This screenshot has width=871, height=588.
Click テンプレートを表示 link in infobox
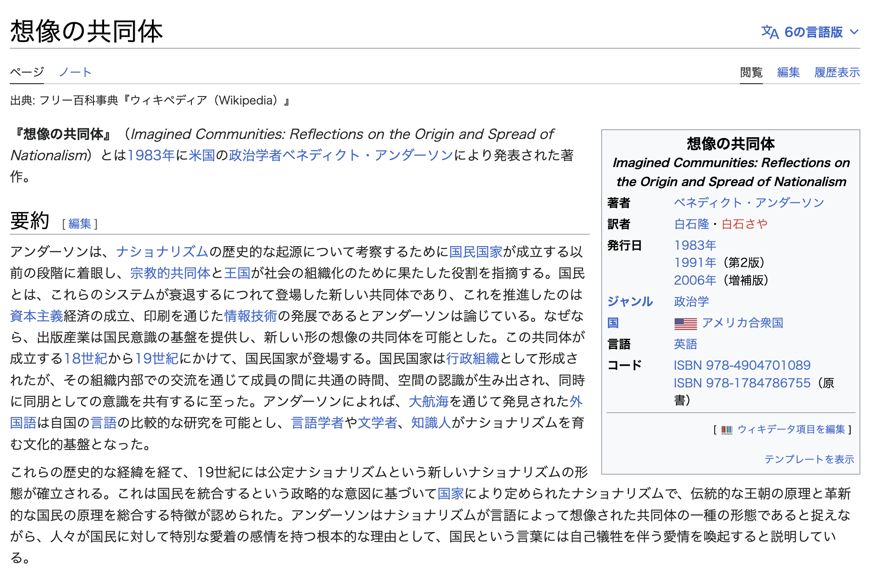[809, 459]
